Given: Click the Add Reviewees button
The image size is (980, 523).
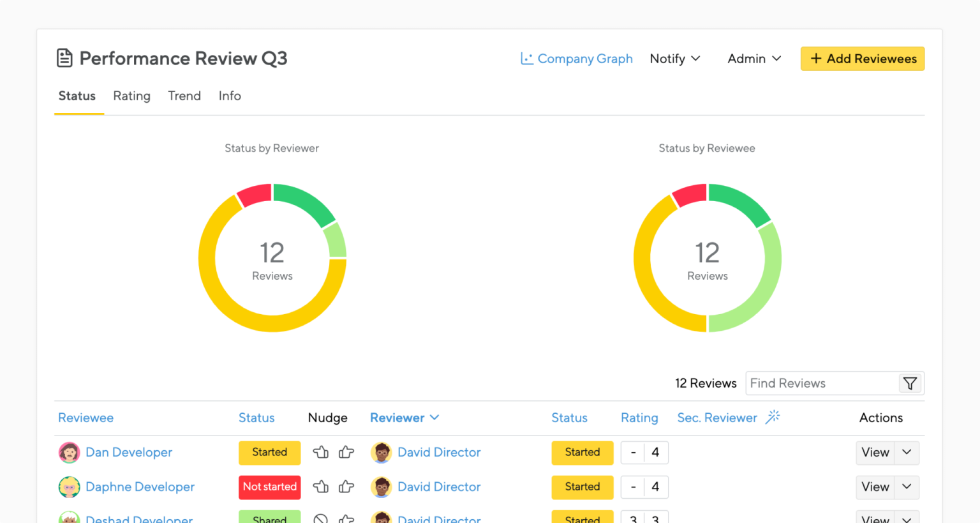Looking at the screenshot, I should coord(862,58).
